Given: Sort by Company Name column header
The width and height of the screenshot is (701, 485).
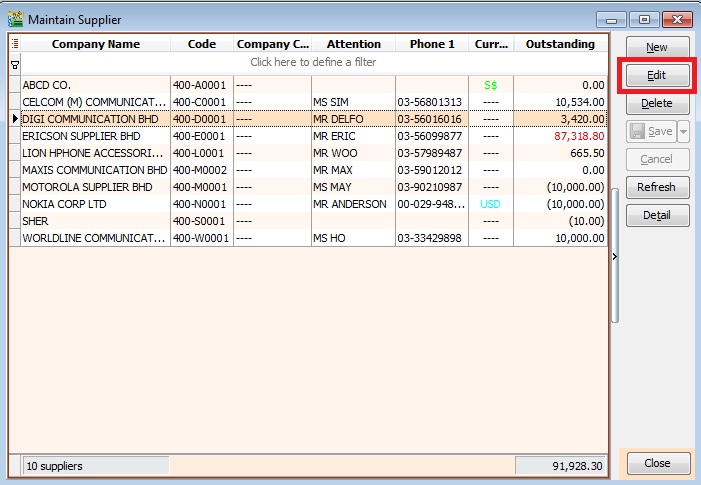Looking at the screenshot, I should point(95,44).
